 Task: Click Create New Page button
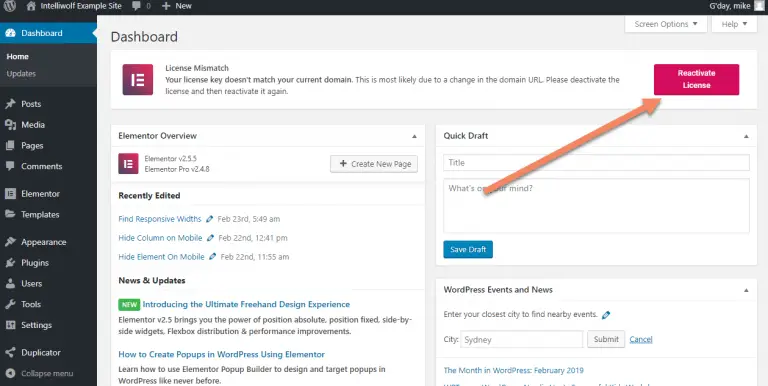(x=374, y=164)
